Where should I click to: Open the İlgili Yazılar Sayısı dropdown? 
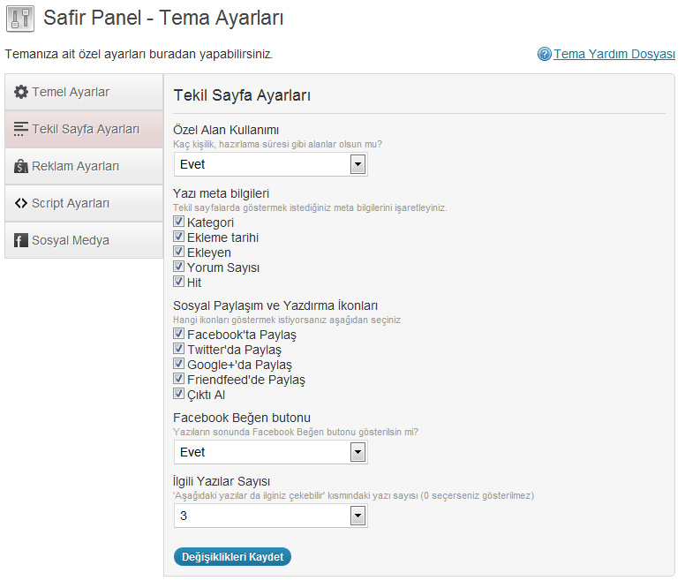[x=270, y=516]
